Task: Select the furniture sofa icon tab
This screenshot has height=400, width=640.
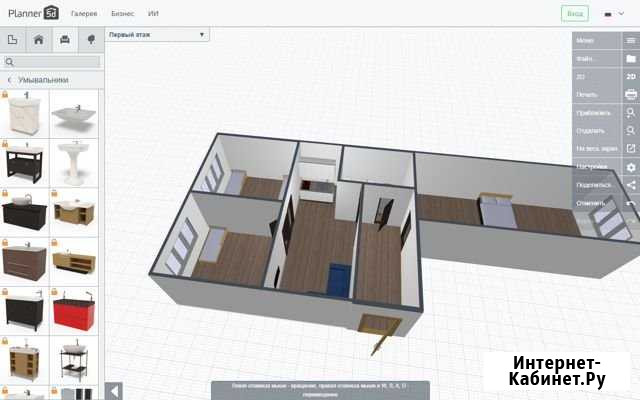Action: pos(65,40)
